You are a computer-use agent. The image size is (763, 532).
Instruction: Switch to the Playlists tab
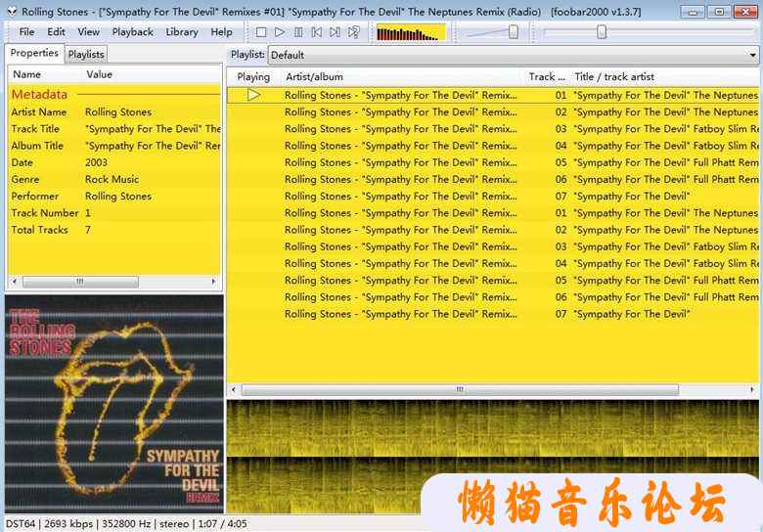pyautogui.click(x=86, y=55)
